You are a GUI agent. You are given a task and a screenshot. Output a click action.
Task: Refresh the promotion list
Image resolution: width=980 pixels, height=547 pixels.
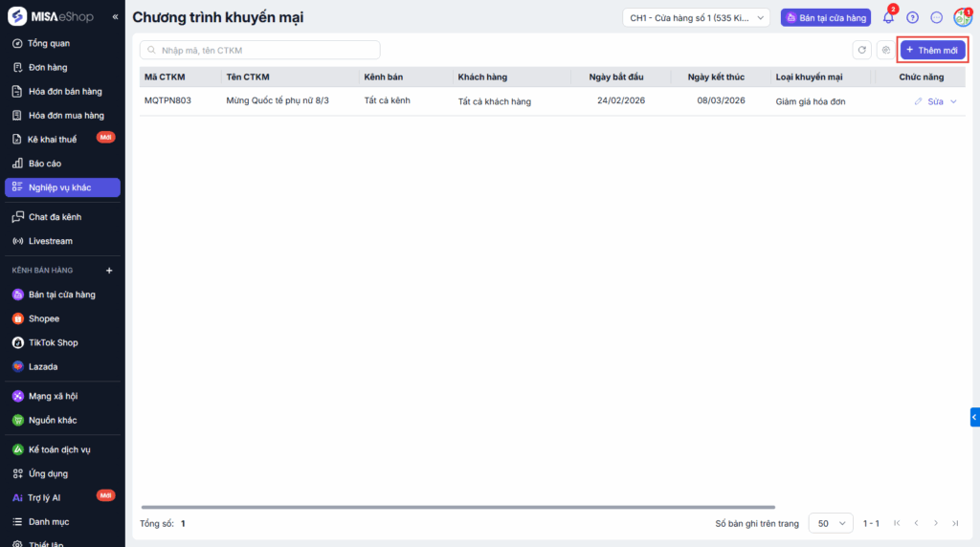point(862,50)
